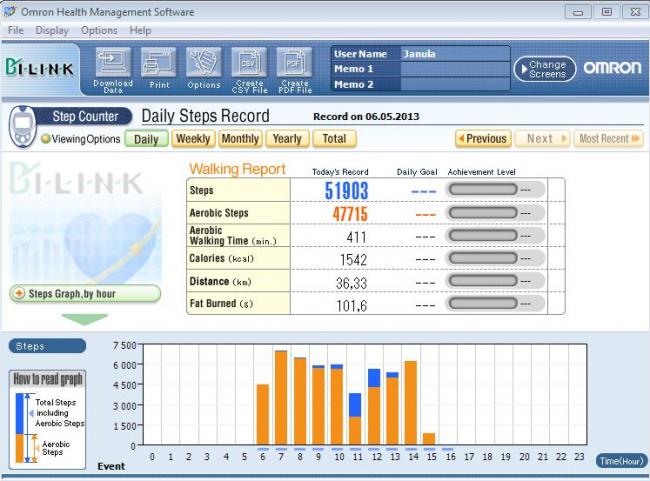Click the bar for hour 15
650x481 pixels.
click(x=429, y=439)
